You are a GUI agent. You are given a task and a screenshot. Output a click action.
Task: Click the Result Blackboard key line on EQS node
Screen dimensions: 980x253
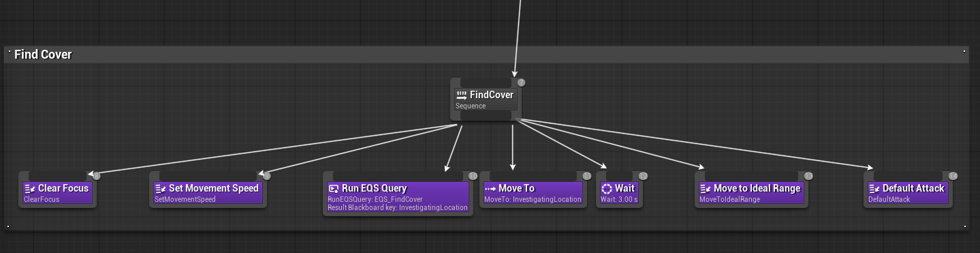pos(398,207)
